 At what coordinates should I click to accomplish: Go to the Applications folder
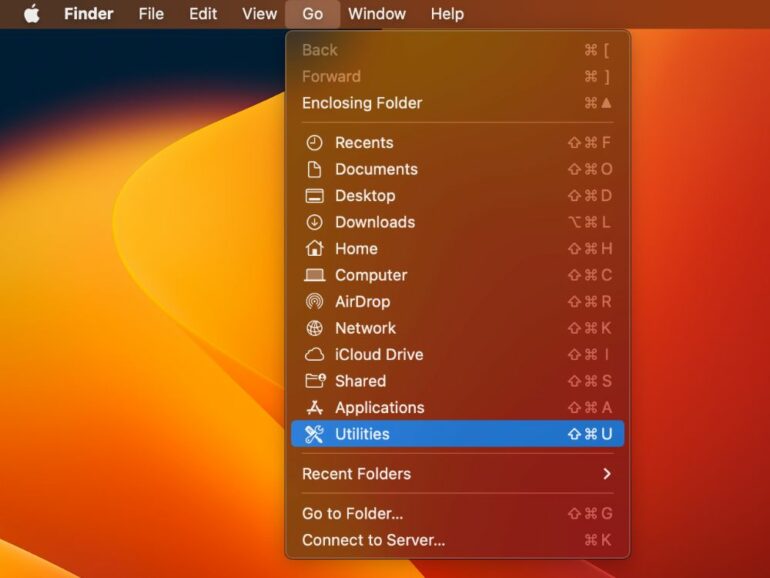point(457,407)
